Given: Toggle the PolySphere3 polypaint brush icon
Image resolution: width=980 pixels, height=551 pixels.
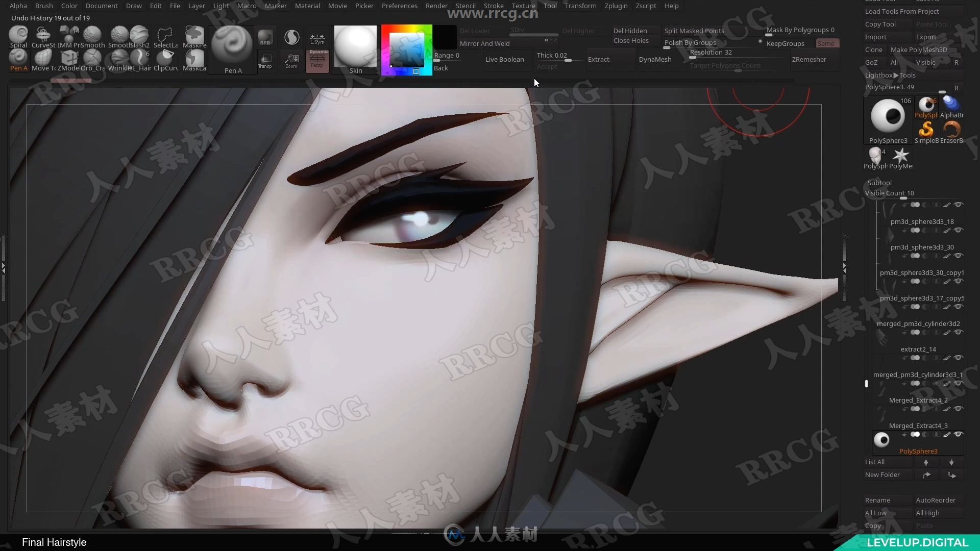Looking at the screenshot, I should 947,435.
